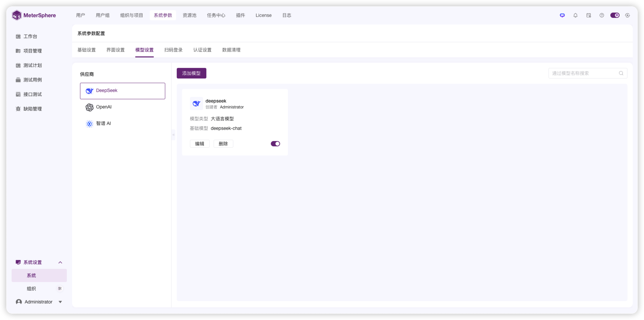Viewport: 644px width, 320px height.
Task: Select the OpenAI provider
Action: click(103, 107)
